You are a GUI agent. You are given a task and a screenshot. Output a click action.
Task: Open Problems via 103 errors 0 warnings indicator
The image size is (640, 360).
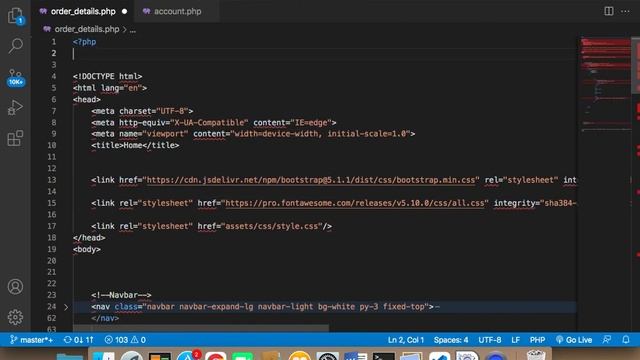[125, 340]
